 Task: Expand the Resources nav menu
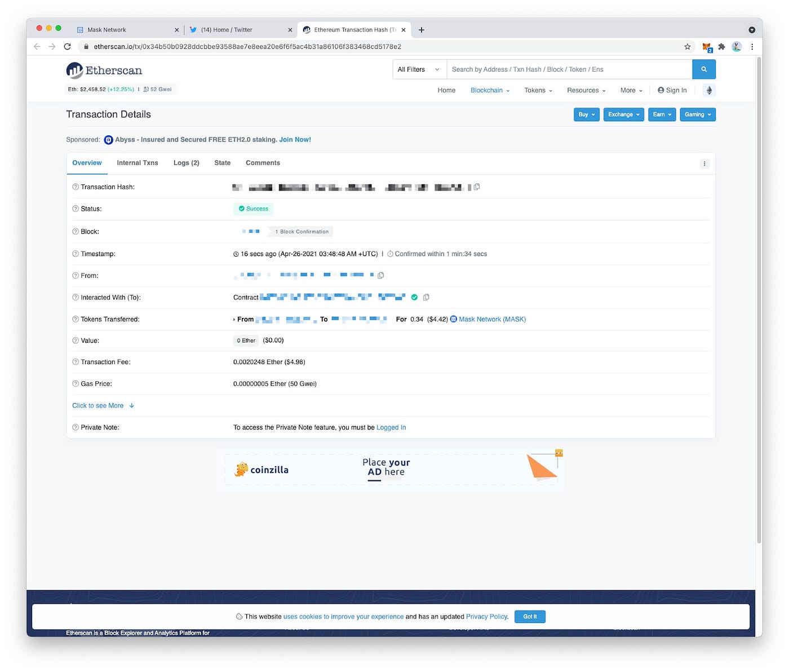(586, 90)
